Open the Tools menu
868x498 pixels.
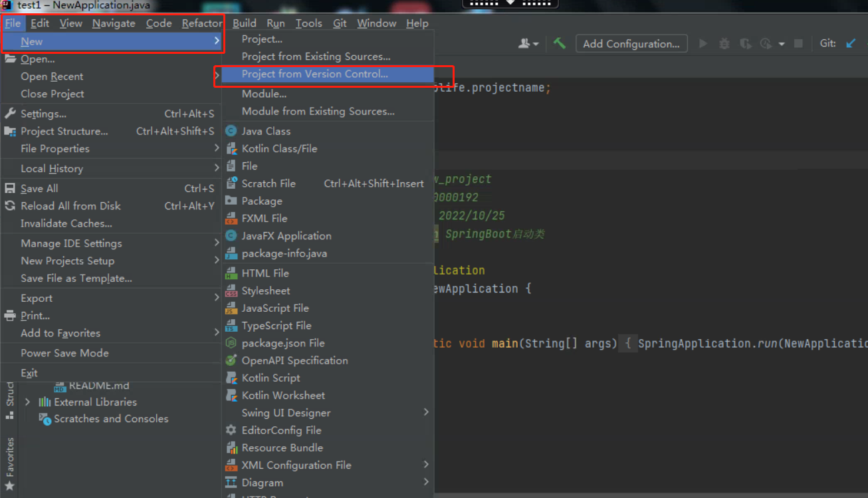click(308, 23)
